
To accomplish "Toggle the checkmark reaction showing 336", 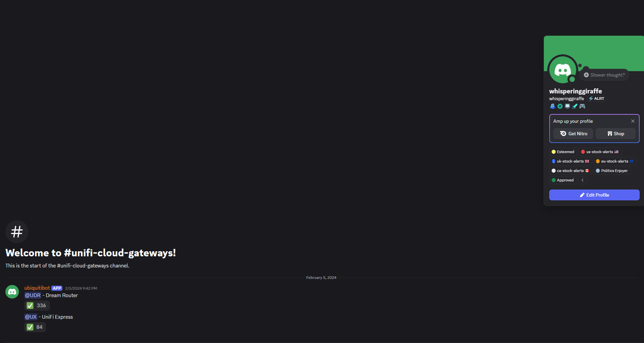I will tap(37, 306).
